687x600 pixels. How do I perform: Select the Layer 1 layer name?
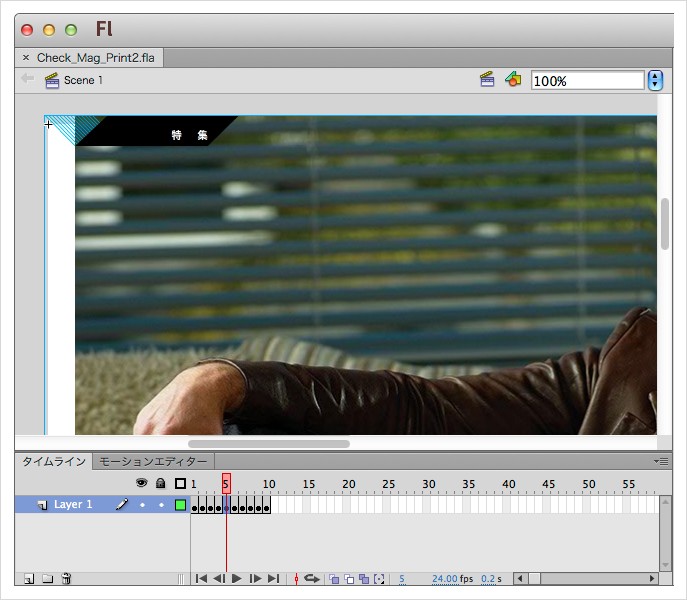coord(73,504)
